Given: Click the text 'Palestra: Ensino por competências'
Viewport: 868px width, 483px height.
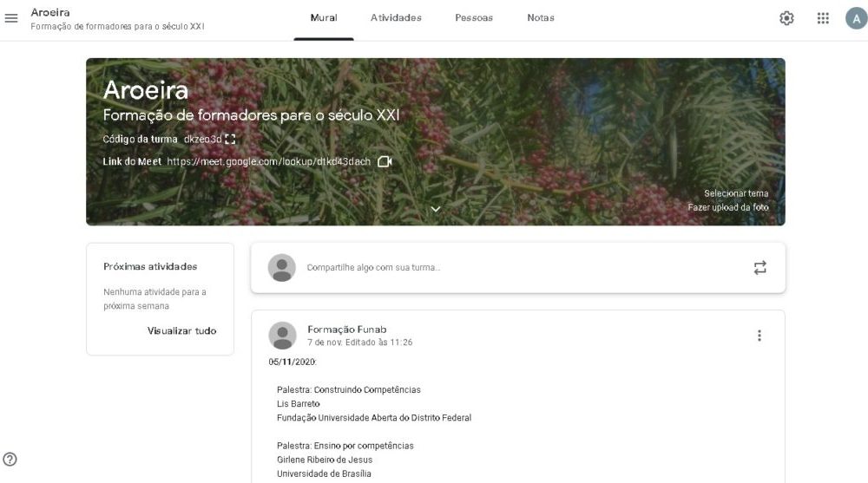Looking at the screenshot, I should point(345,446).
